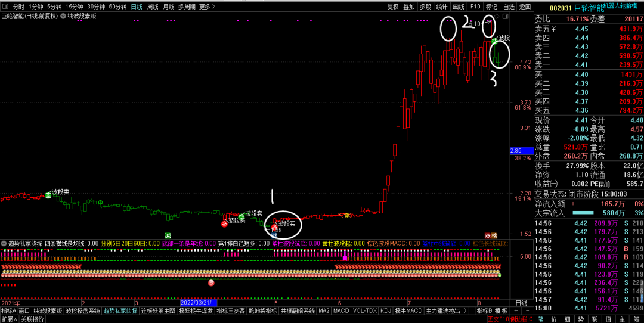Click the plus zoom-in button near 日线
The width and height of the screenshot is (644, 323).
click(x=516, y=310)
